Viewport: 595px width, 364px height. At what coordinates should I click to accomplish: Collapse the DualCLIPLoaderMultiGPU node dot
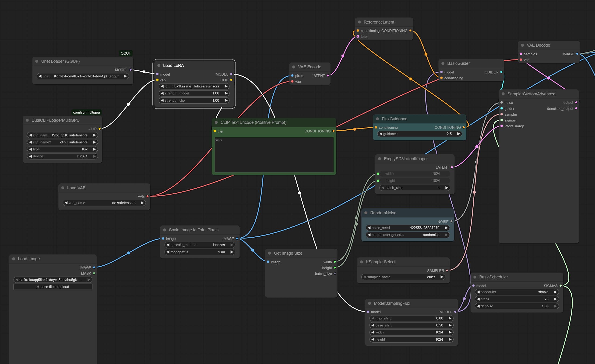click(x=27, y=120)
